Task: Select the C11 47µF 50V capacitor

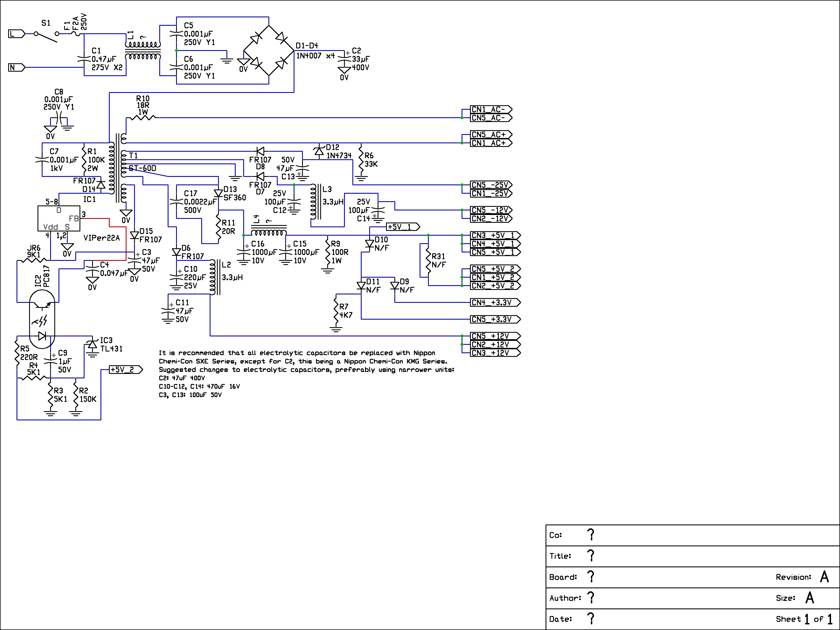Action: click(168, 311)
